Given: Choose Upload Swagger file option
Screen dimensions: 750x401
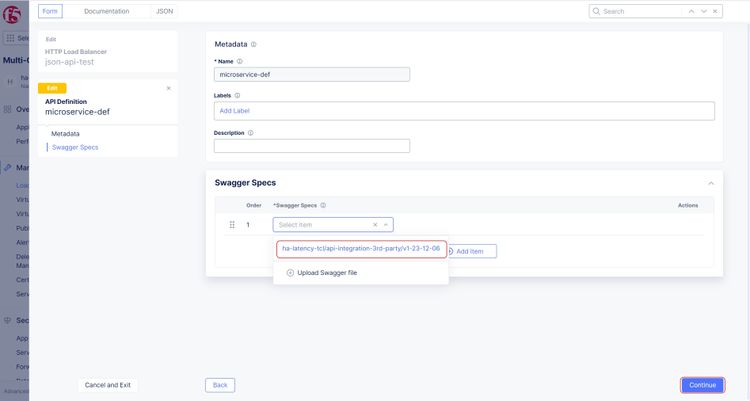Looking at the screenshot, I should point(321,272).
